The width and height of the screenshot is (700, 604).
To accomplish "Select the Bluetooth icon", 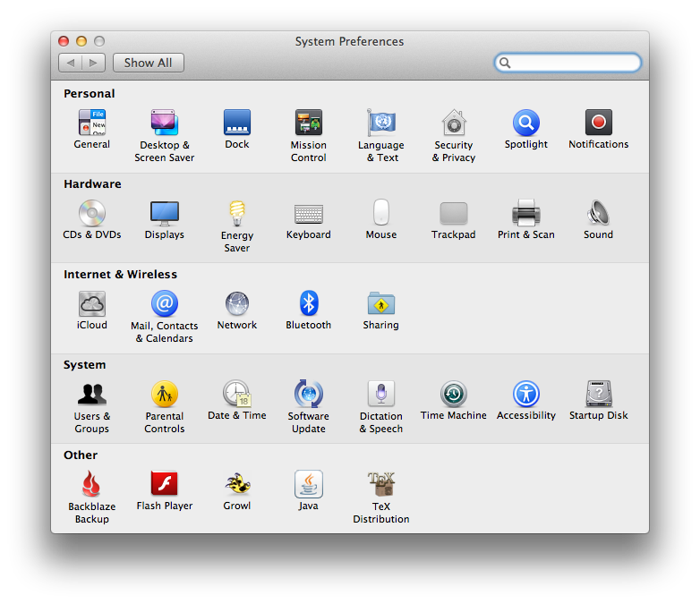I will click(x=308, y=303).
